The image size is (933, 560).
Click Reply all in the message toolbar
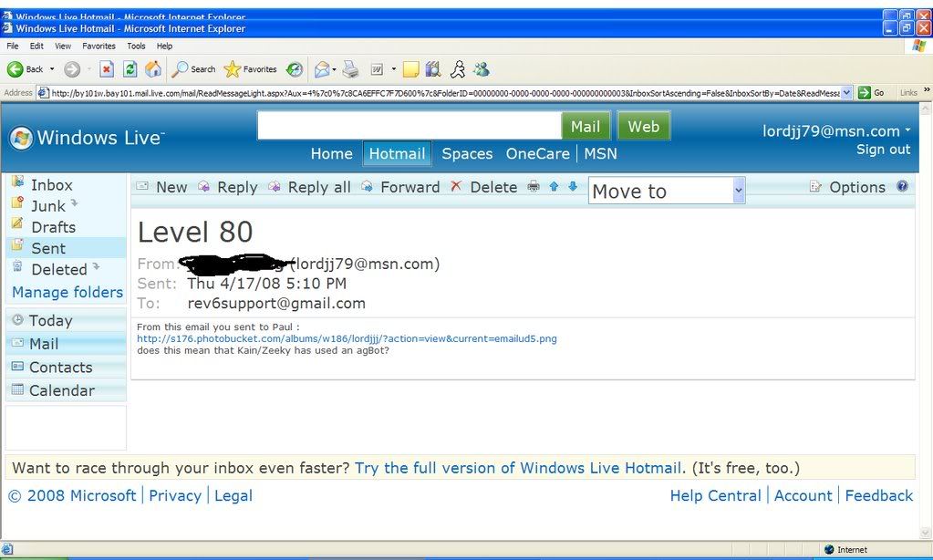pos(309,187)
